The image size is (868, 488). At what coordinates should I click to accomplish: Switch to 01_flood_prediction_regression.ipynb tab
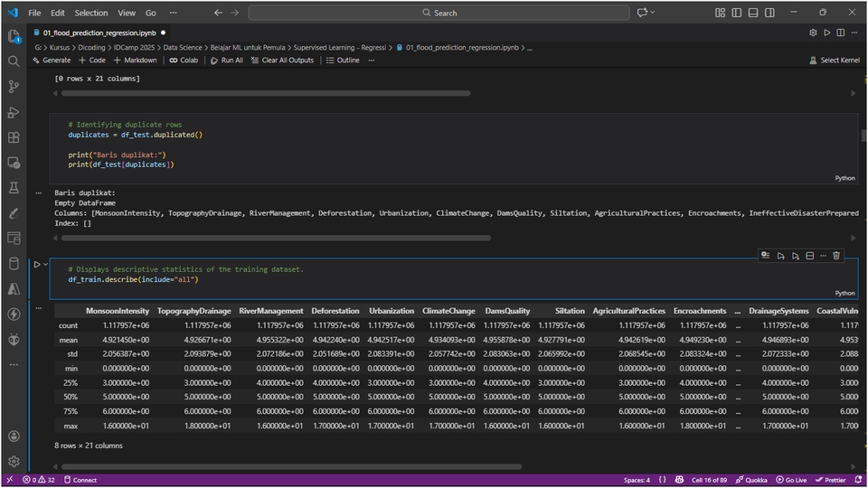99,32
